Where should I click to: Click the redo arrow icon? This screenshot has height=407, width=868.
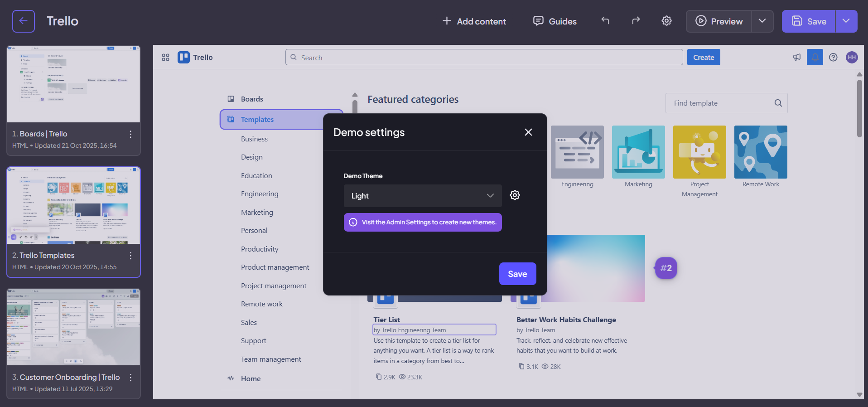(636, 20)
